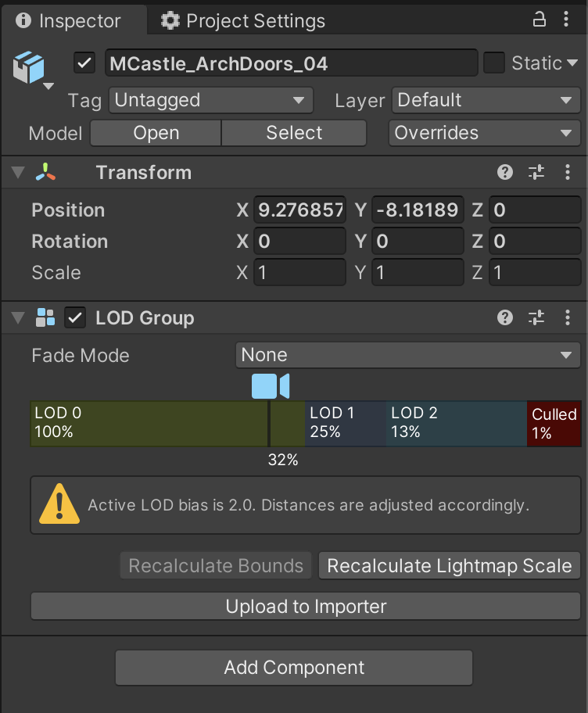Enable the Static checkbox
This screenshot has height=713, width=588.
(494, 63)
